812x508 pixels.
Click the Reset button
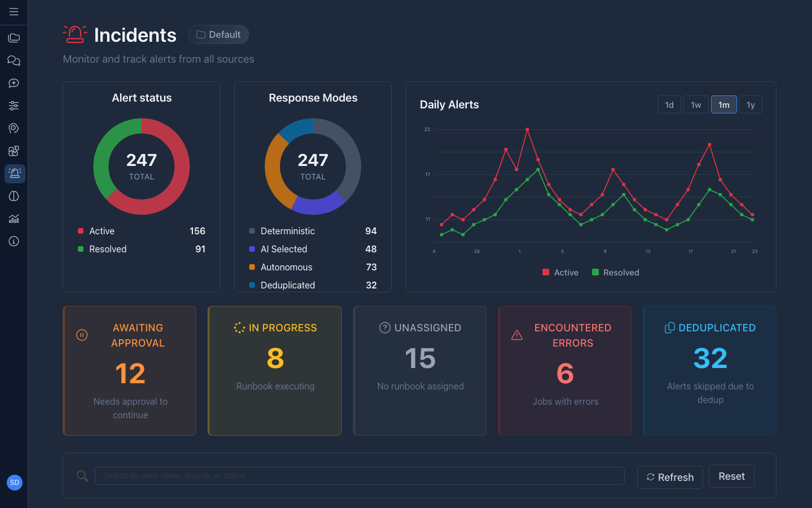click(731, 476)
